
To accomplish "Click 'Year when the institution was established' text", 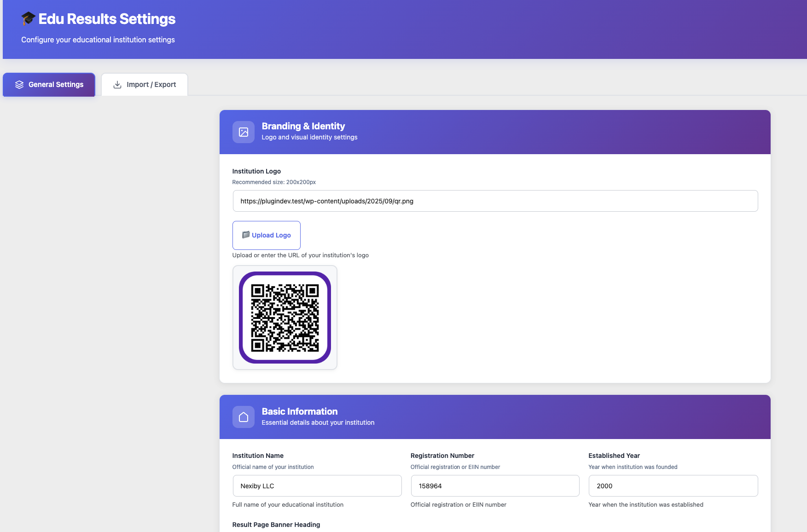I will click(646, 505).
